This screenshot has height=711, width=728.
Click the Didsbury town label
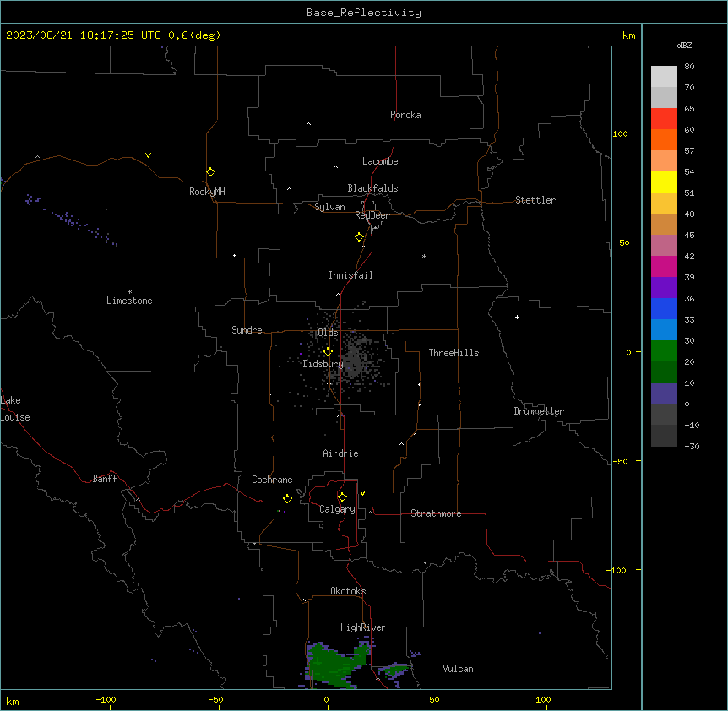(x=323, y=364)
